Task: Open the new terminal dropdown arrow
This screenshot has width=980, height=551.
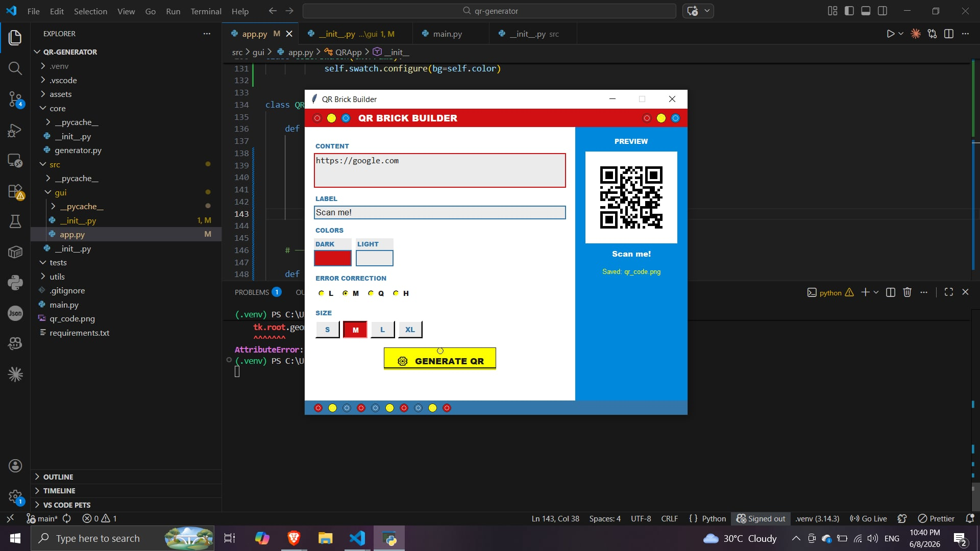Action: 876,292
